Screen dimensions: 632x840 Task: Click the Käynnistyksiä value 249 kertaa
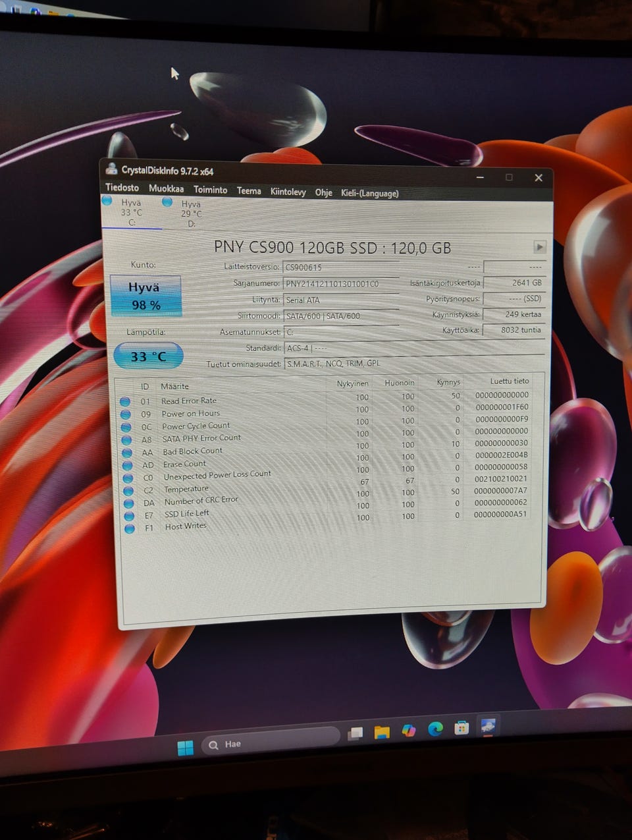[513, 314]
